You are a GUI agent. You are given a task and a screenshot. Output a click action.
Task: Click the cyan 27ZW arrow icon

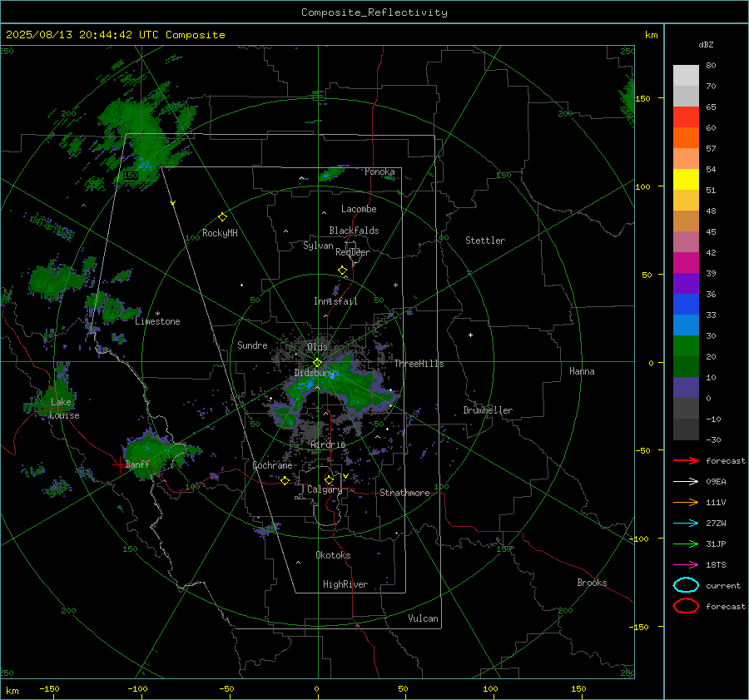pos(686,524)
